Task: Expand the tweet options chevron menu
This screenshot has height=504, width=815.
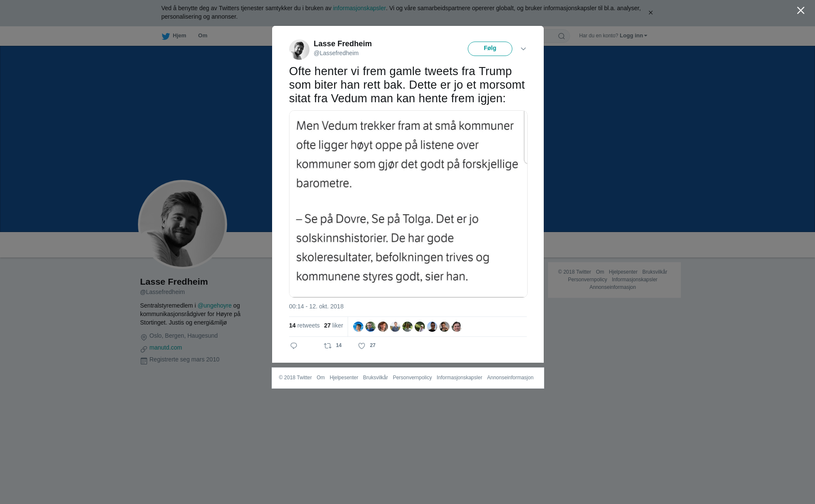Action: click(x=523, y=49)
